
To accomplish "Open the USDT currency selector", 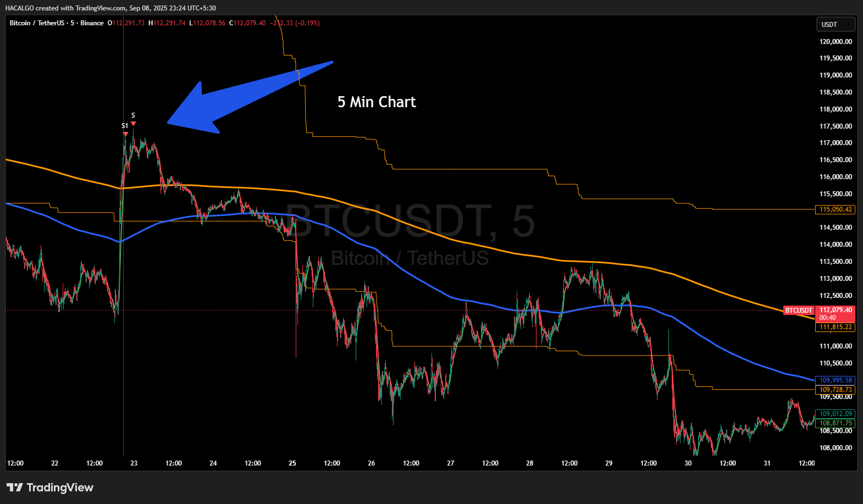I will coord(835,25).
